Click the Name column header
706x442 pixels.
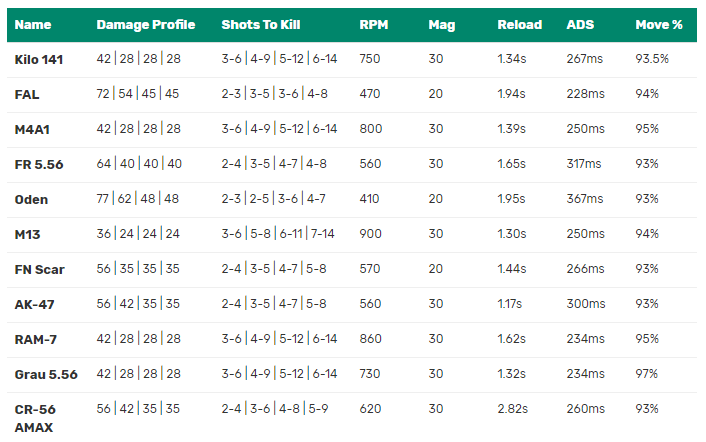[x=33, y=25]
